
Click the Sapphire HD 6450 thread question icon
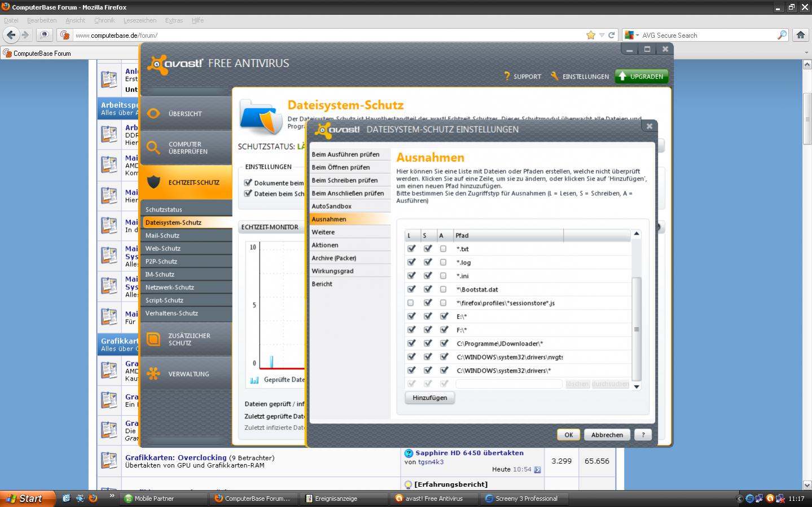coord(409,453)
